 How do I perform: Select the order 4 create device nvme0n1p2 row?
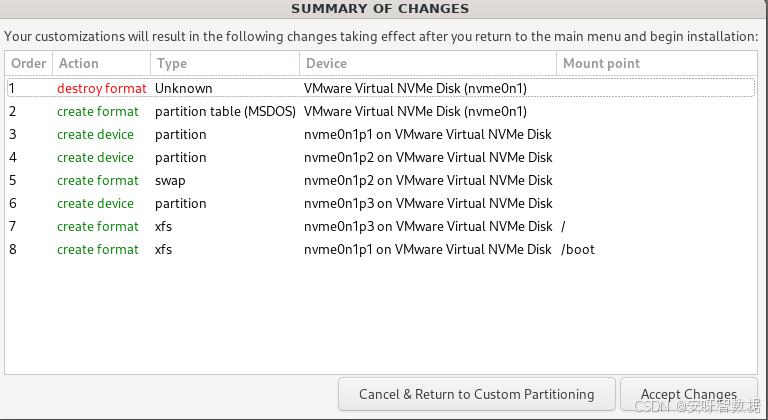pyautogui.click(x=380, y=157)
